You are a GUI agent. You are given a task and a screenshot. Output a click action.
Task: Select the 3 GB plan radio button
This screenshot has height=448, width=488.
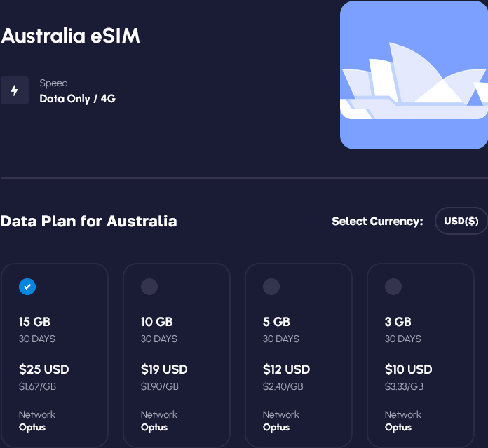(393, 286)
